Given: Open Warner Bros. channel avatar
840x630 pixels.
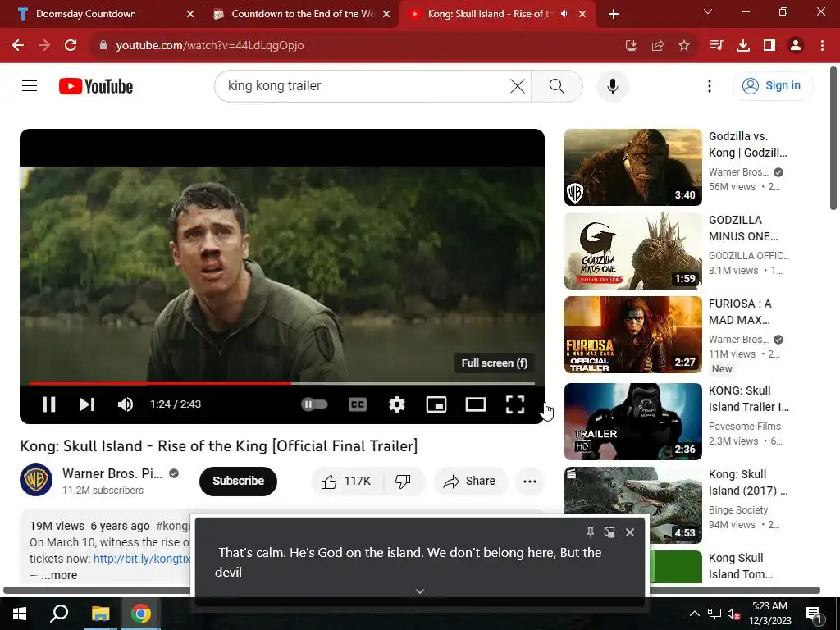Looking at the screenshot, I should tap(36, 480).
